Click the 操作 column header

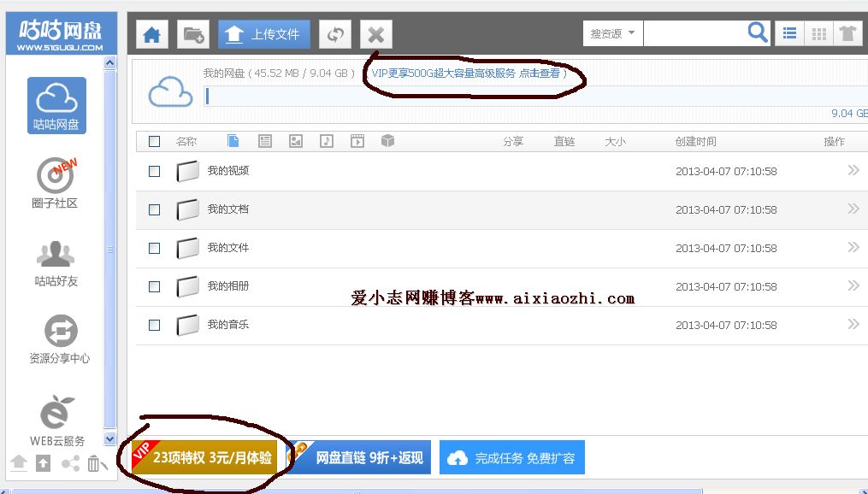coord(834,142)
